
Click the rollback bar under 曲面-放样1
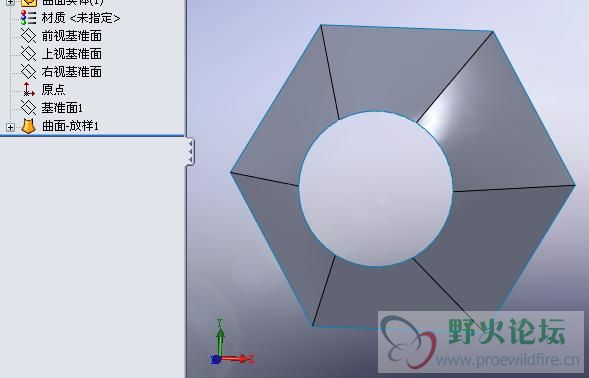(92, 135)
